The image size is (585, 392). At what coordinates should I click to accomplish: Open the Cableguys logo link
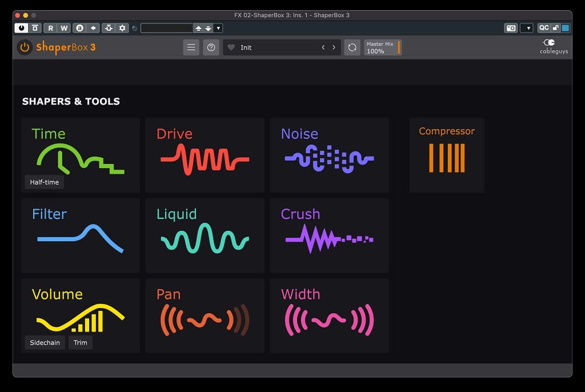pos(554,47)
